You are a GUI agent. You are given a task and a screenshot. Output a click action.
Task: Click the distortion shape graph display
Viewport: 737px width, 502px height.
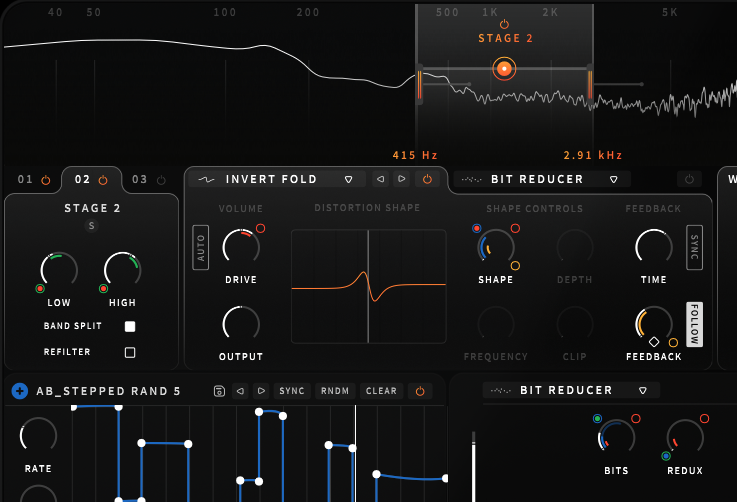click(368, 287)
